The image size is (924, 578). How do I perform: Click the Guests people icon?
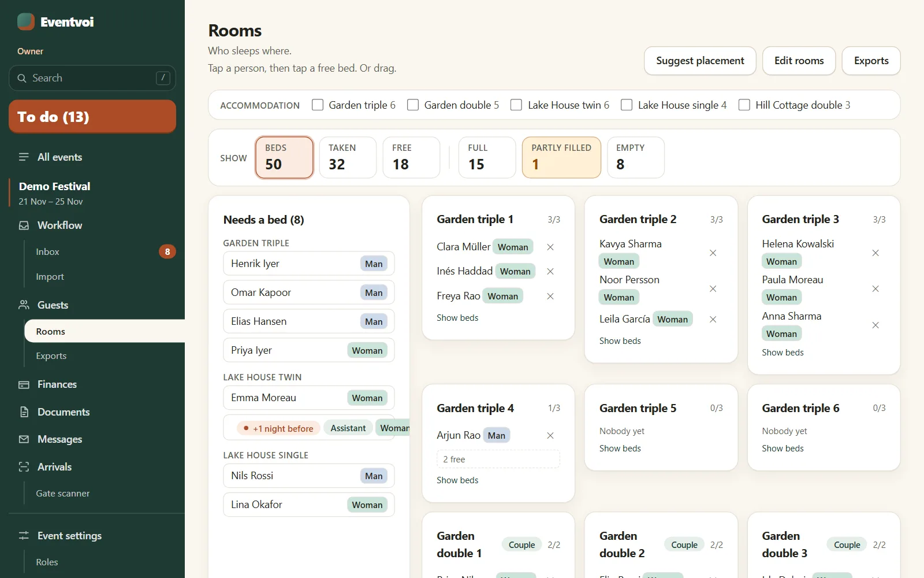(x=24, y=305)
